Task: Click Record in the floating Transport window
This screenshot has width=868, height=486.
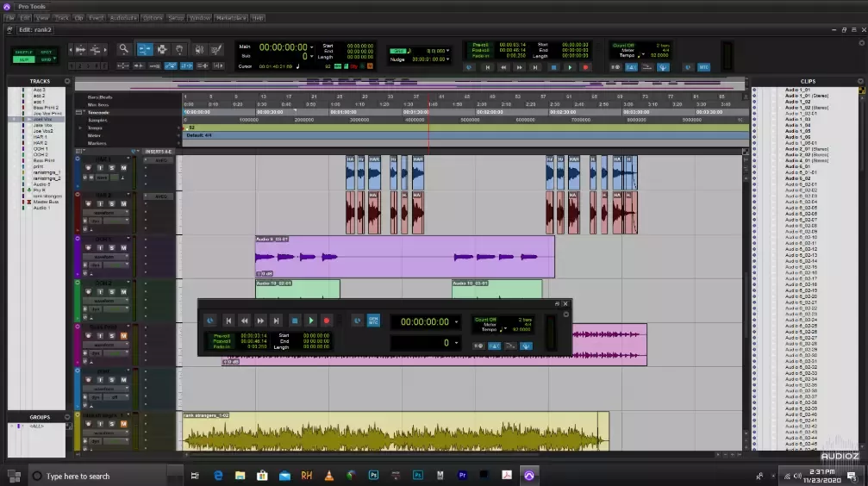Action: coord(327,321)
